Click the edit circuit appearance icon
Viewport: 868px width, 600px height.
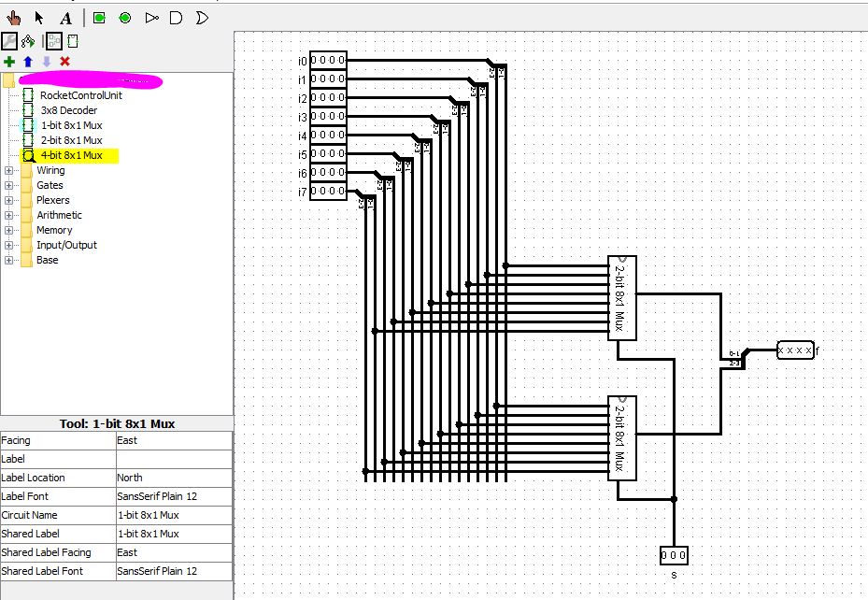(x=73, y=41)
